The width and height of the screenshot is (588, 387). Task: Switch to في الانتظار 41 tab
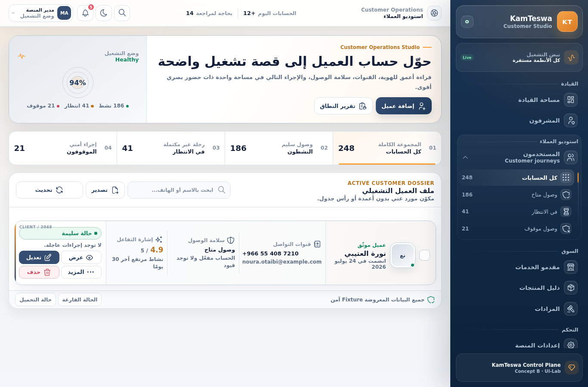point(171,148)
